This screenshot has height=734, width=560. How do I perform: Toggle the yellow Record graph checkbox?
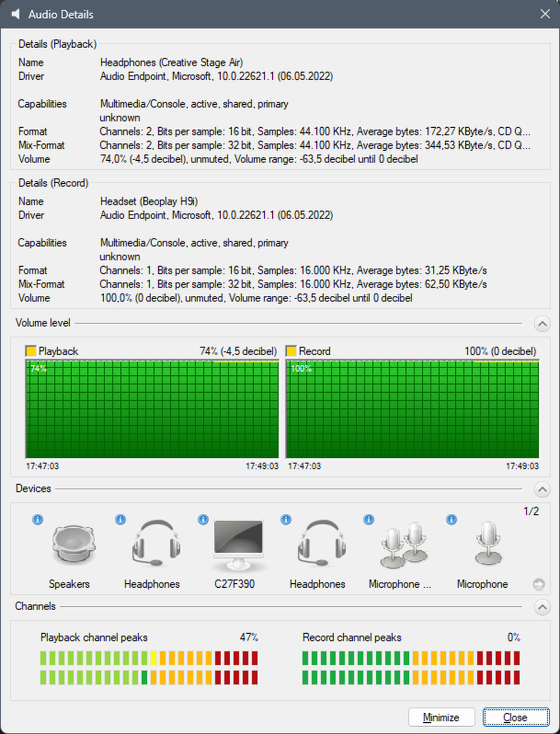pos(291,351)
